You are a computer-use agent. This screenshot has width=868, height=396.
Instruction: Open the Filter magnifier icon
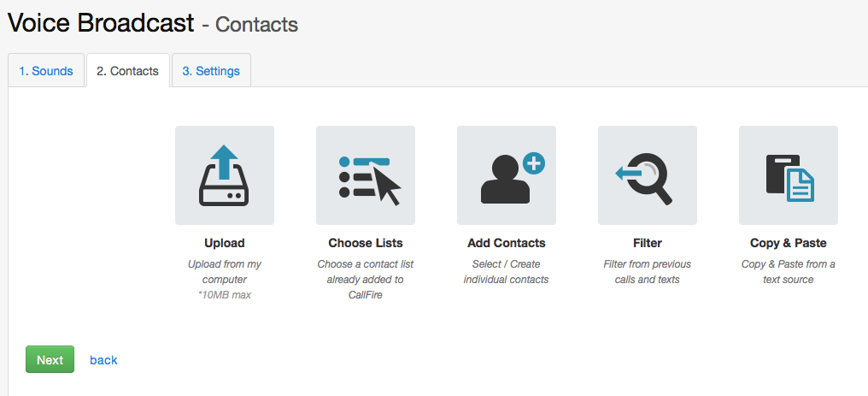point(647,175)
